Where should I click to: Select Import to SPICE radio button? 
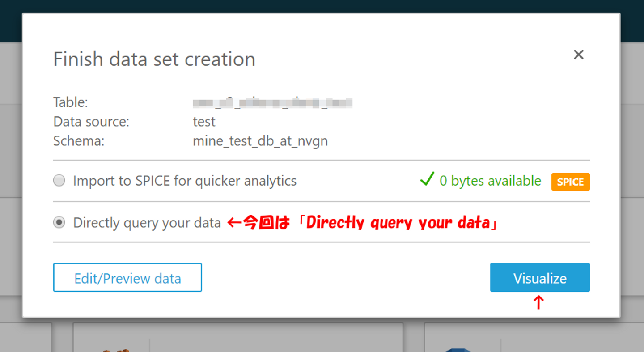click(59, 181)
